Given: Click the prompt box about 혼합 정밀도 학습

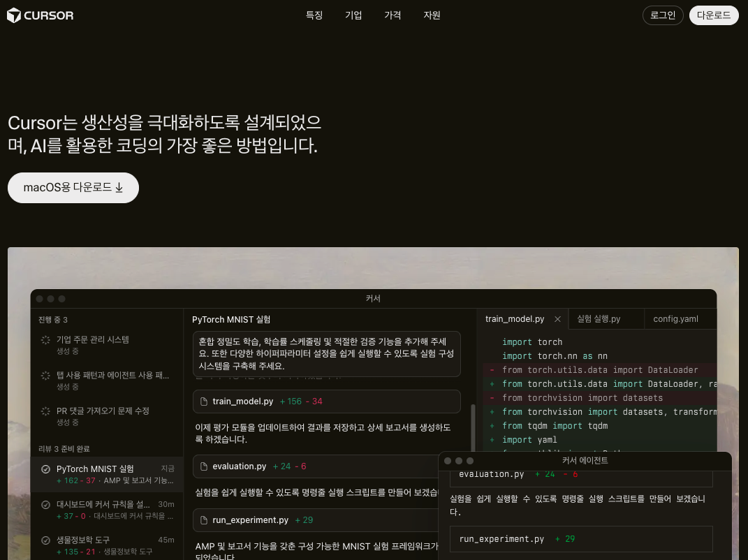Looking at the screenshot, I should [x=326, y=354].
